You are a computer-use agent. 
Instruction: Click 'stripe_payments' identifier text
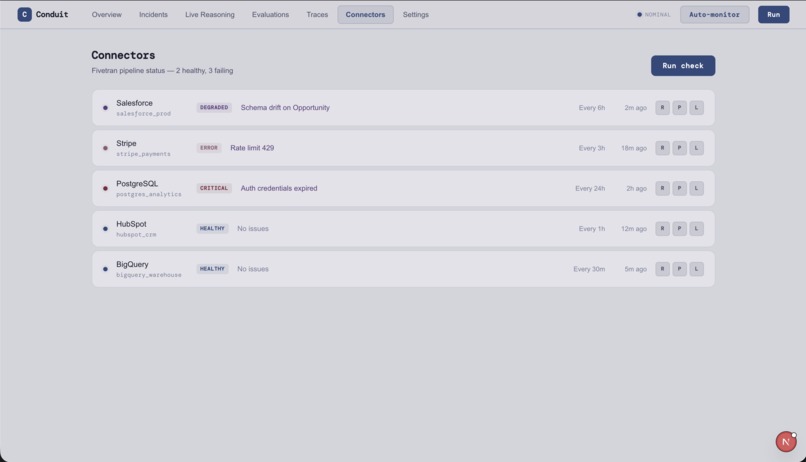pos(143,154)
